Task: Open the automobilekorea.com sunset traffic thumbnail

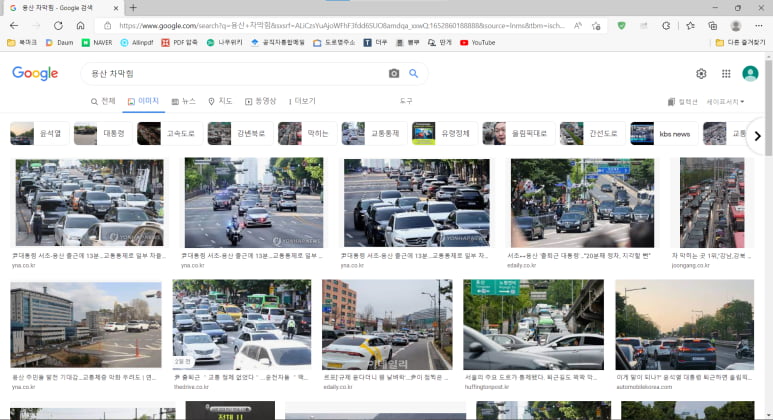Action: 685,325
